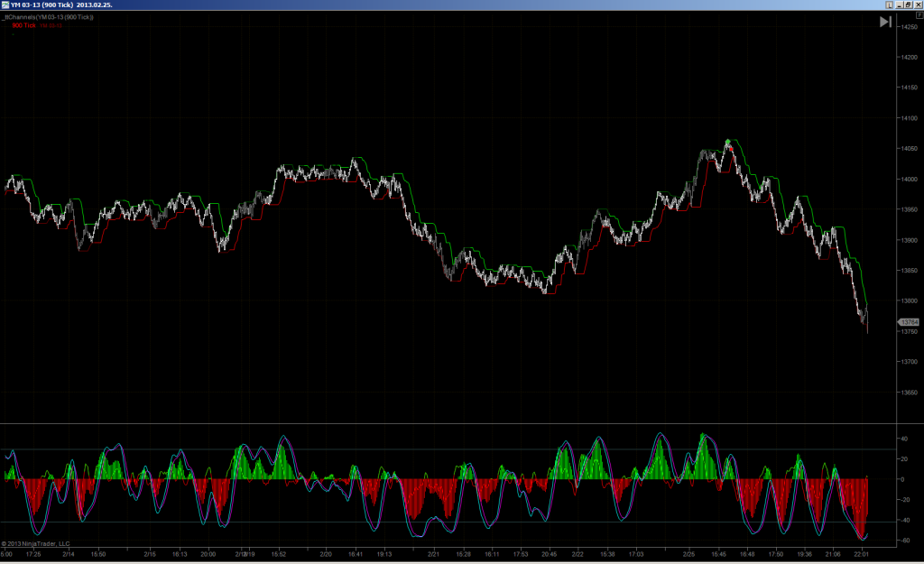
Task: Click the 13650 price axis label
Action: click(910, 392)
